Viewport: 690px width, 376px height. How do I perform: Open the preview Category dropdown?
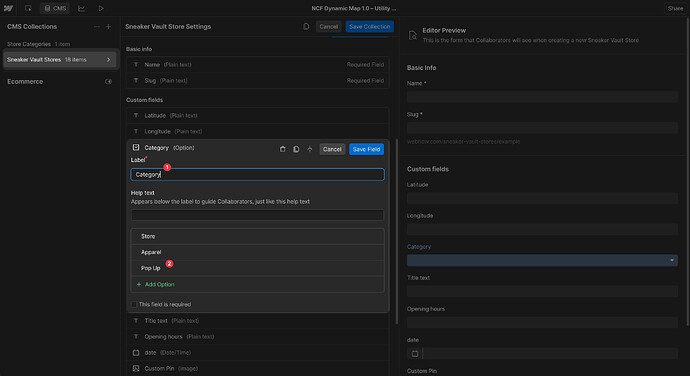[x=542, y=261]
